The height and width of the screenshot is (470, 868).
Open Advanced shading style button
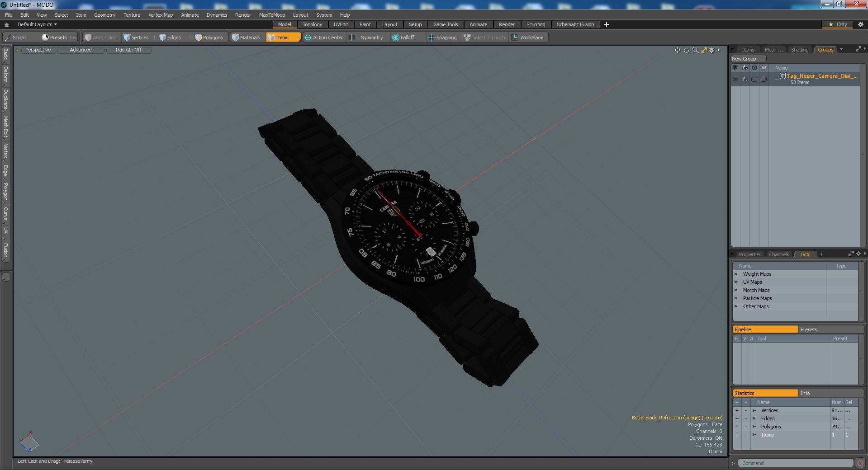[x=81, y=50]
